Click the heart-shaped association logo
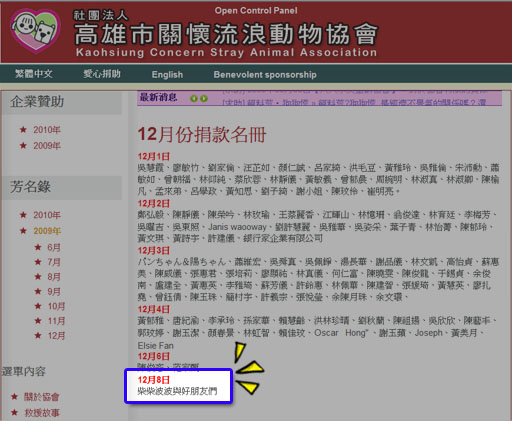This screenshot has height=421, width=512. tap(36, 30)
